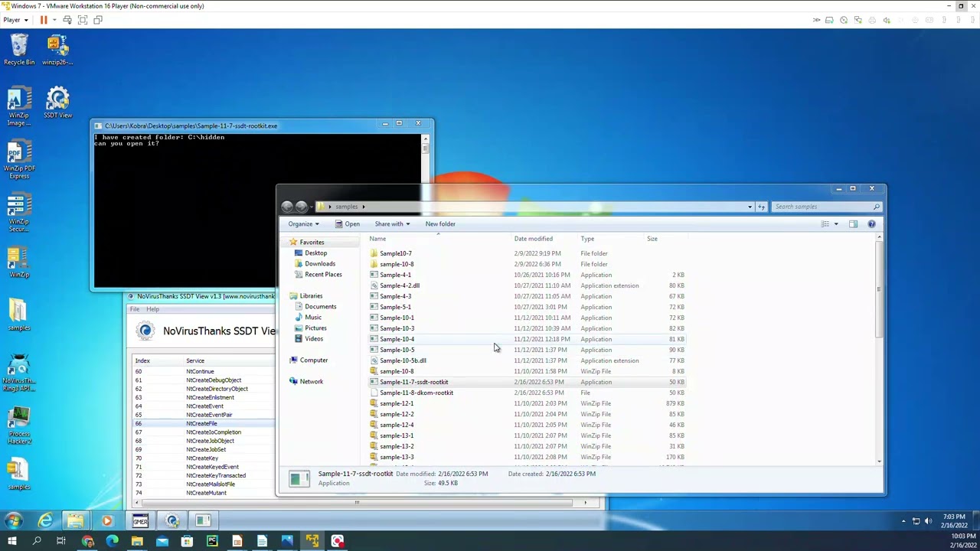The image size is (980, 551).
Task: Click VMware CD/DVD device icon
Action: coord(844,20)
